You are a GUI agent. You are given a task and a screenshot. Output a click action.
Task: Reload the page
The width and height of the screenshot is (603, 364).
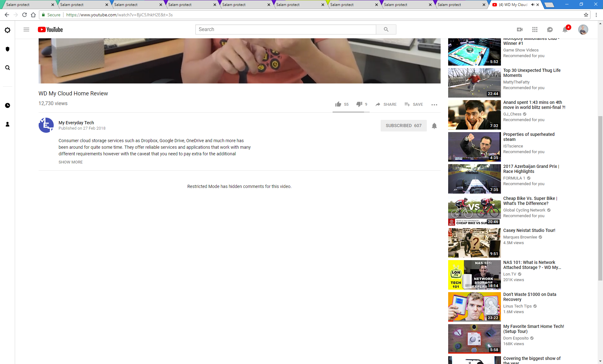pyautogui.click(x=24, y=15)
